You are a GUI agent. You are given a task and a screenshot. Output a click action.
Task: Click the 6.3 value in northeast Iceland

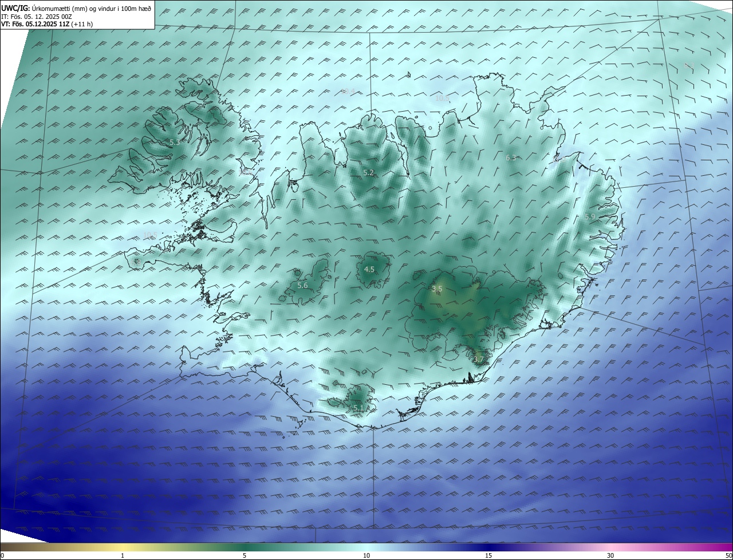click(x=511, y=157)
